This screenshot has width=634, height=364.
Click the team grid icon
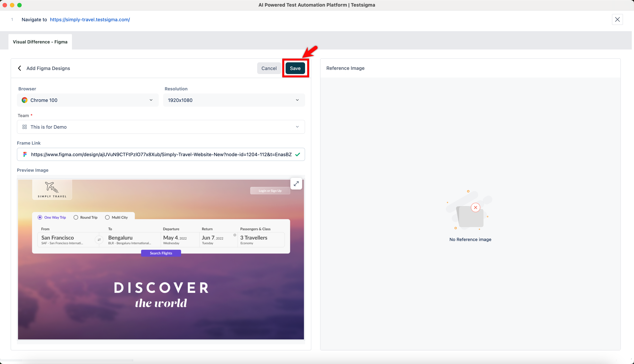click(x=25, y=127)
